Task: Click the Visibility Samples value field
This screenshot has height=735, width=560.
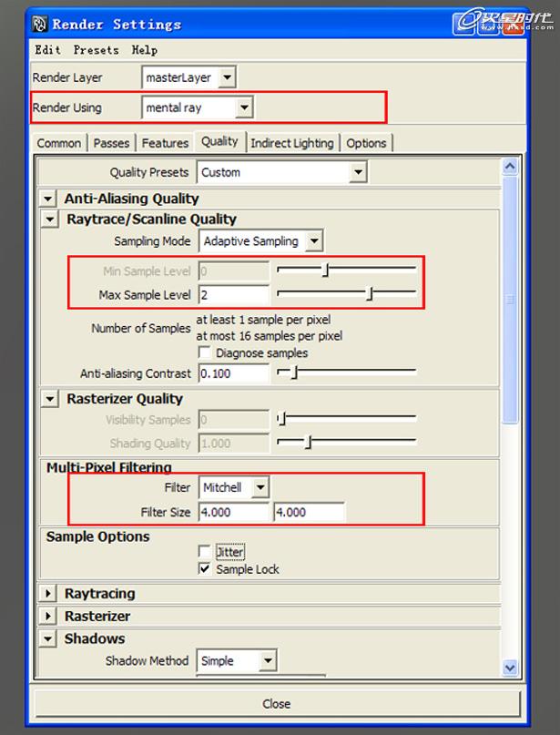Action: pyautogui.click(x=234, y=420)
